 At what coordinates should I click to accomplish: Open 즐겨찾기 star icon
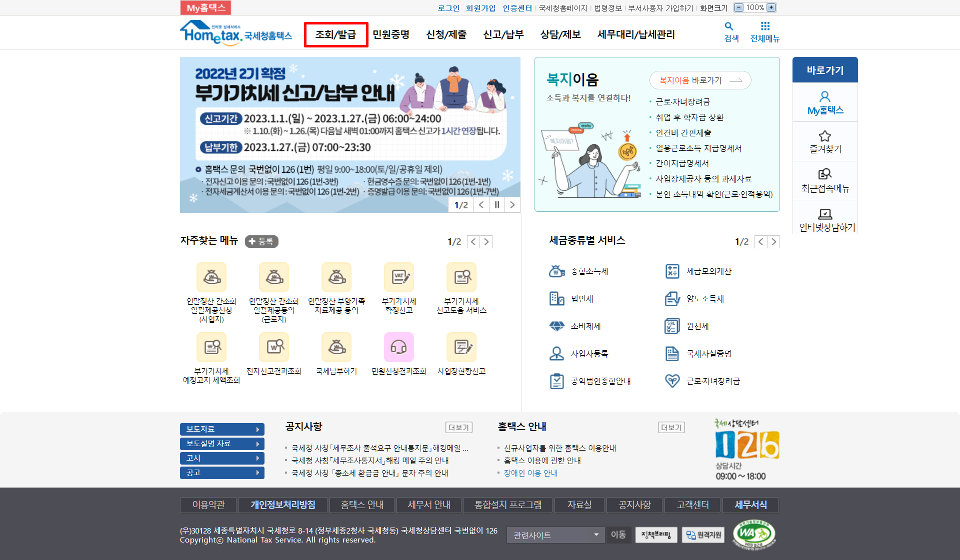(825, 136)
